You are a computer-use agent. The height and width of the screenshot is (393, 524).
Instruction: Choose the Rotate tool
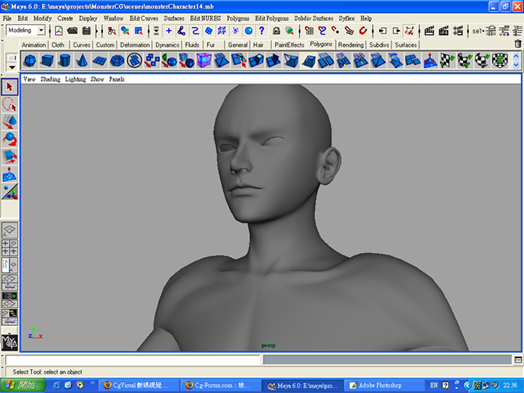(x=9, y=139)
